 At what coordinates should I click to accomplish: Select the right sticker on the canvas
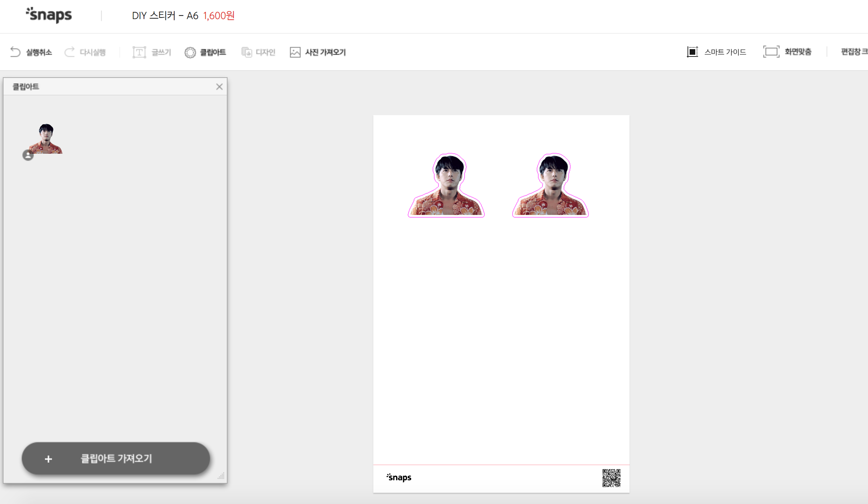pyautogui.click(x=550, y=186)
